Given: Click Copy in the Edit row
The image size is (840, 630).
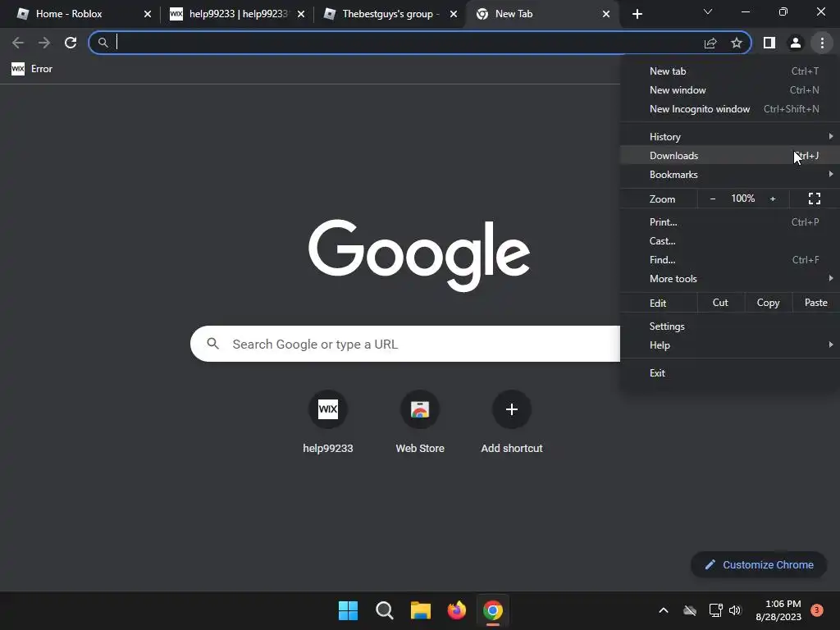Looking at the screenshot, I should click(768, 303).
